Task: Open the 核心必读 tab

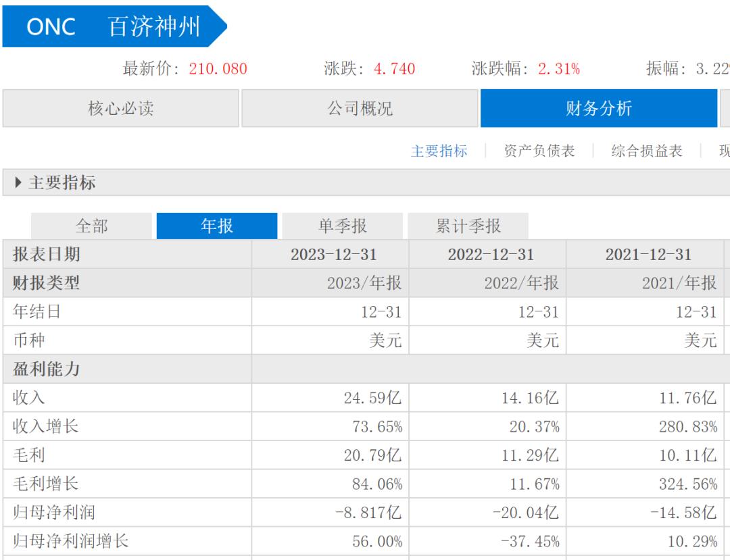Action: pyautogui.click(x=120, y=108)
